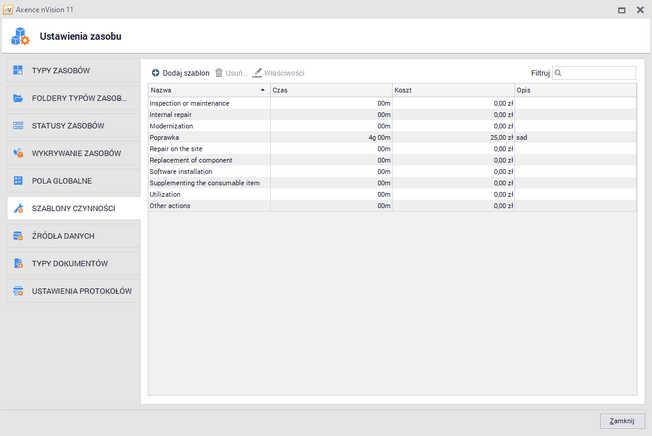
Task: Click the Statusy zasobów sidebar icon
Action: pos(19,126)
